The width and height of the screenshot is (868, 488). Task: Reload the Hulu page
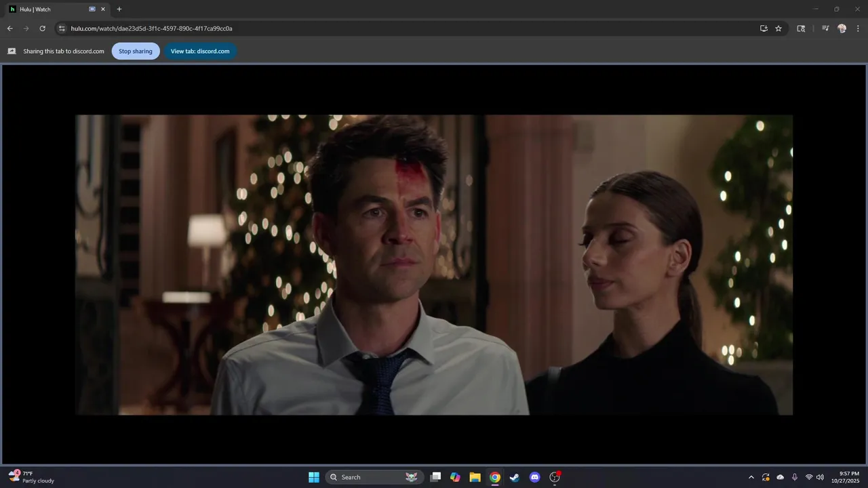pos(42,28)
